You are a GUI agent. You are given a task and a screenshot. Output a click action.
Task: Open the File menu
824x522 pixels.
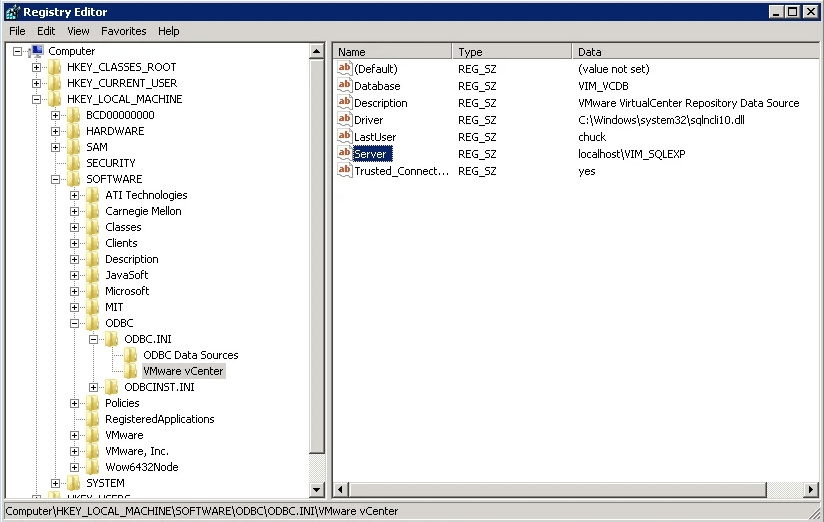pyautogui.click(x=17, y=31)
